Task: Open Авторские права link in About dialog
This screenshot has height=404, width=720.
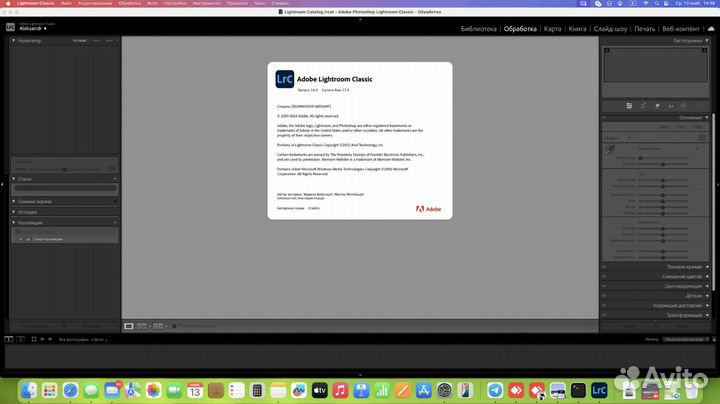Action: point(291,208)
